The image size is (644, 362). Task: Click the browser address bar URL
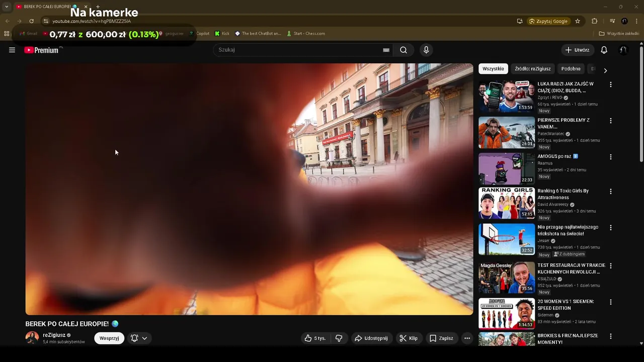pos(92,21)
